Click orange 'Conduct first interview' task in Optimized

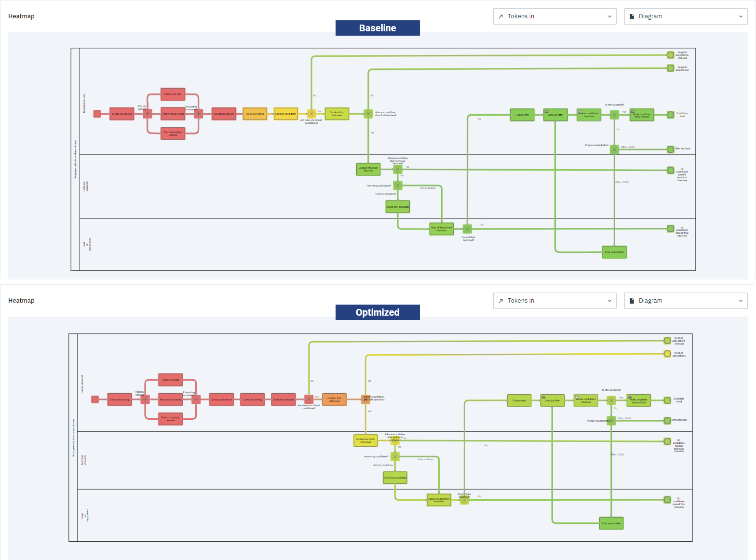pos(334,400)
